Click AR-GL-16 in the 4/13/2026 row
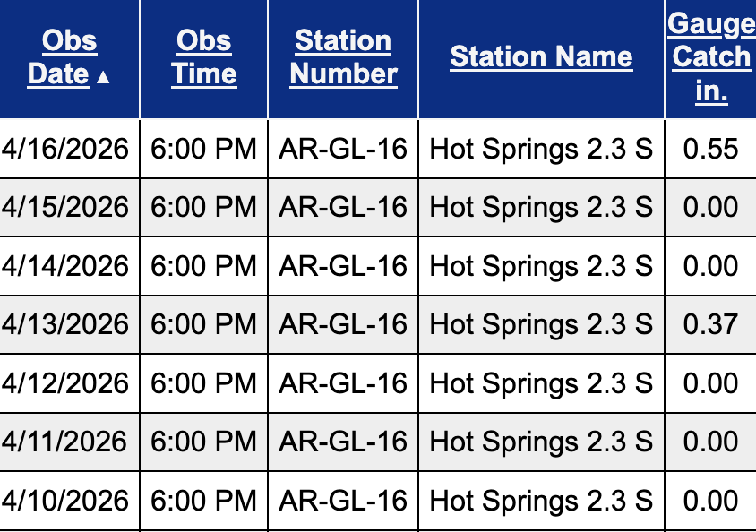756x532 pixels. (343, 324)
